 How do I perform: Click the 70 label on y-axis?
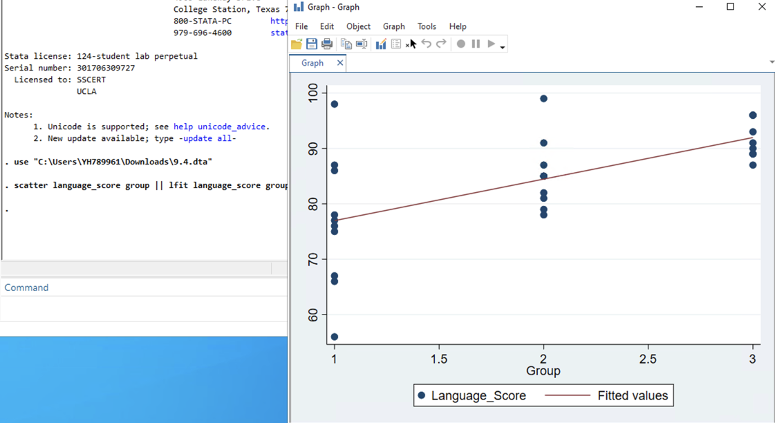pos(313,259)
